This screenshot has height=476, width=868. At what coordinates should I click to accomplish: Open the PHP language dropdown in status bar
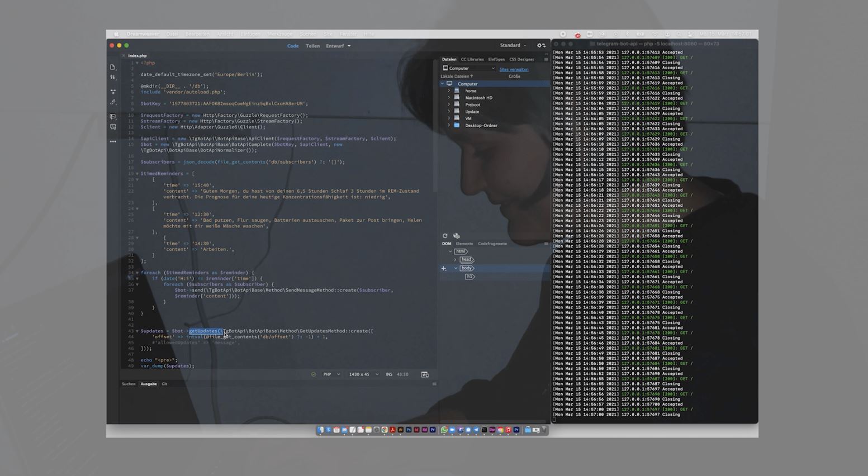[331, 374]
